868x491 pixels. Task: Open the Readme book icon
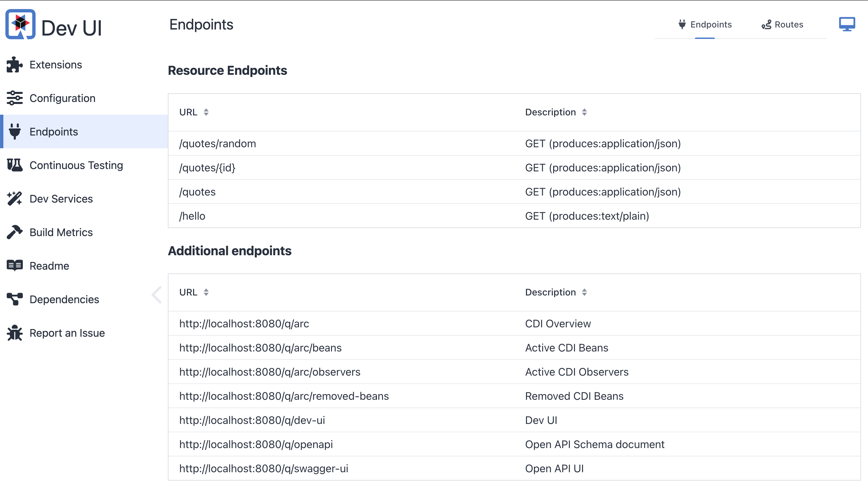coord(13,265)
